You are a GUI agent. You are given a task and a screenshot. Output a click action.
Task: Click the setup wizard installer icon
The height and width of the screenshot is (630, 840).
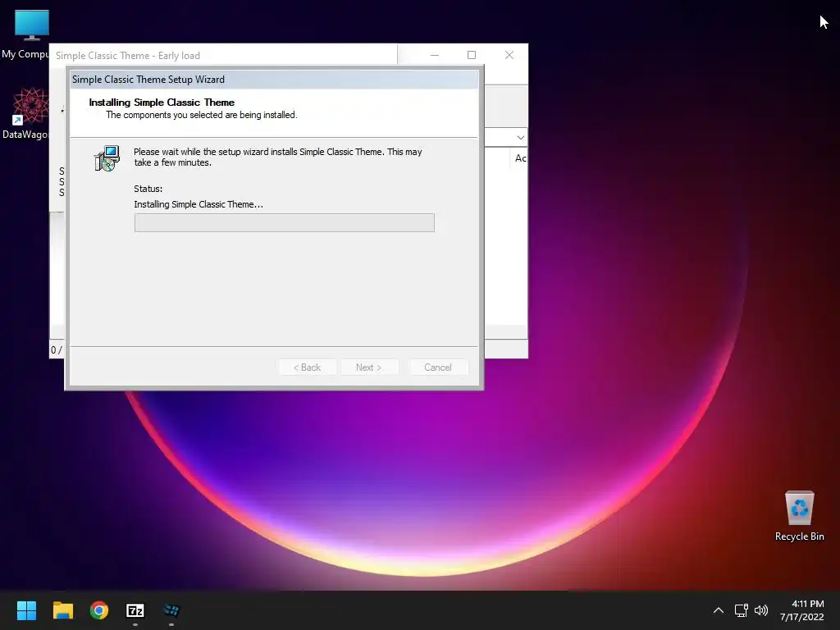[x=107, y=158]
